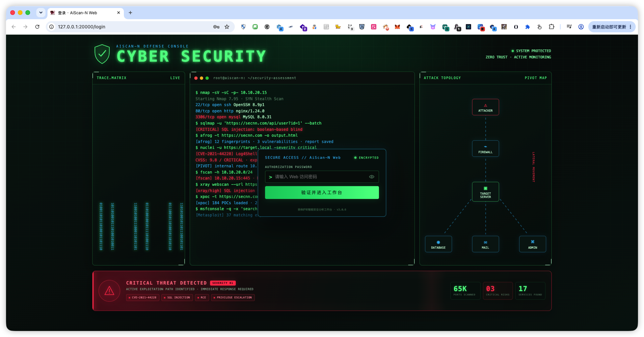
Task: Select the ADMIN node in topology
Action: point(532,244)
